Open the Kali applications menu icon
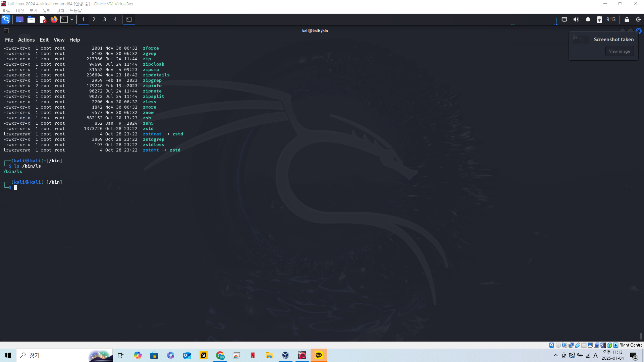 click(x=6, y=19)
